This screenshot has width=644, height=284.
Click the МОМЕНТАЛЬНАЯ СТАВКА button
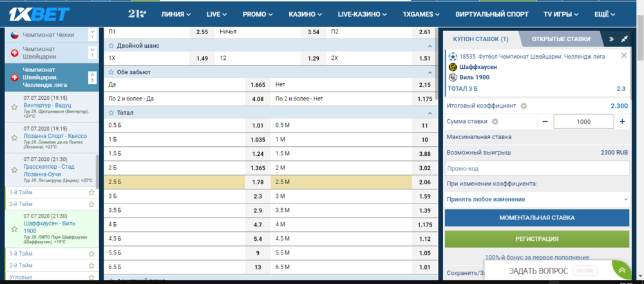coord(537,218)
